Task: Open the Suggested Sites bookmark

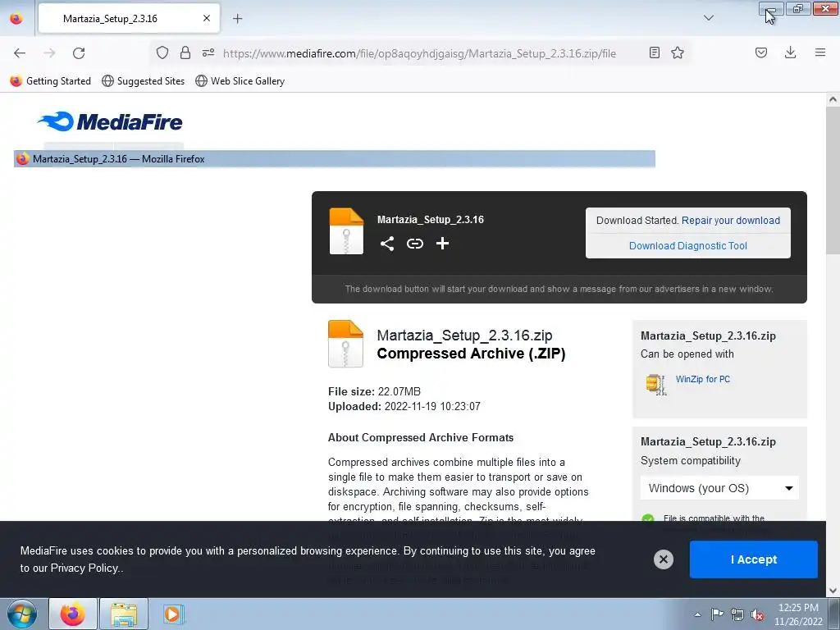Action: click(x=143, y=81)
